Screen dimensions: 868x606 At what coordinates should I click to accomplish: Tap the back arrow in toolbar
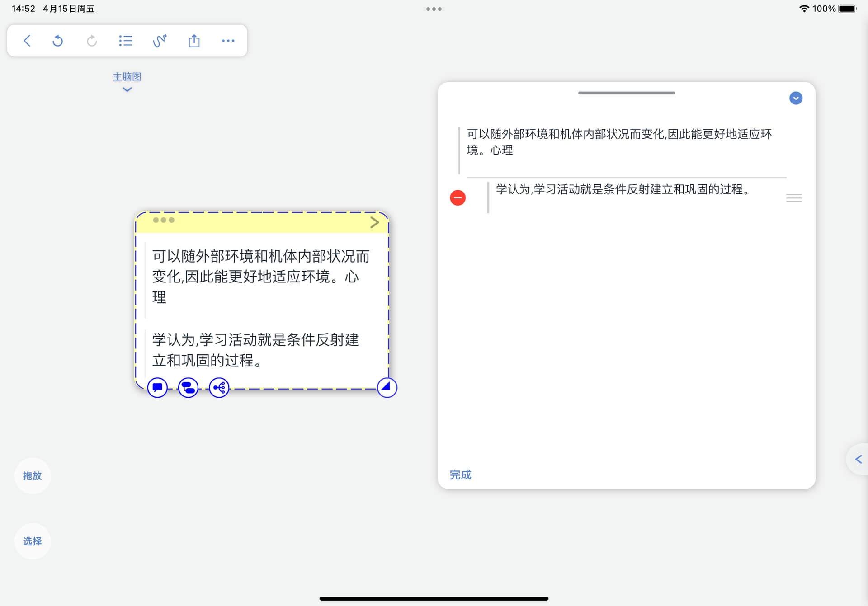27,41
